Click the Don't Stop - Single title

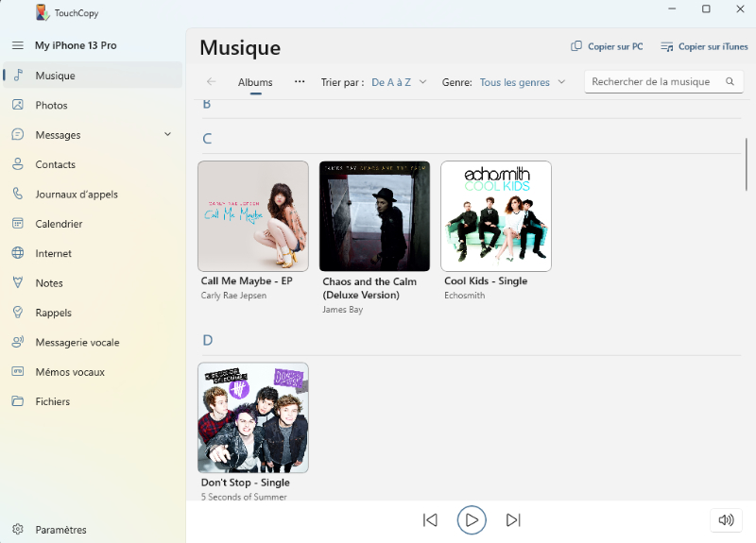click(246, 483)
